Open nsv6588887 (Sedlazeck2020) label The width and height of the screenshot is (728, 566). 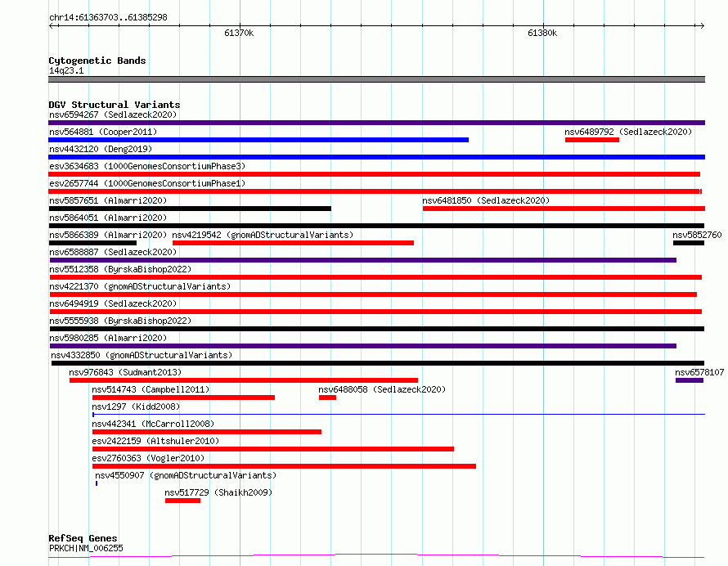(113, 252)
